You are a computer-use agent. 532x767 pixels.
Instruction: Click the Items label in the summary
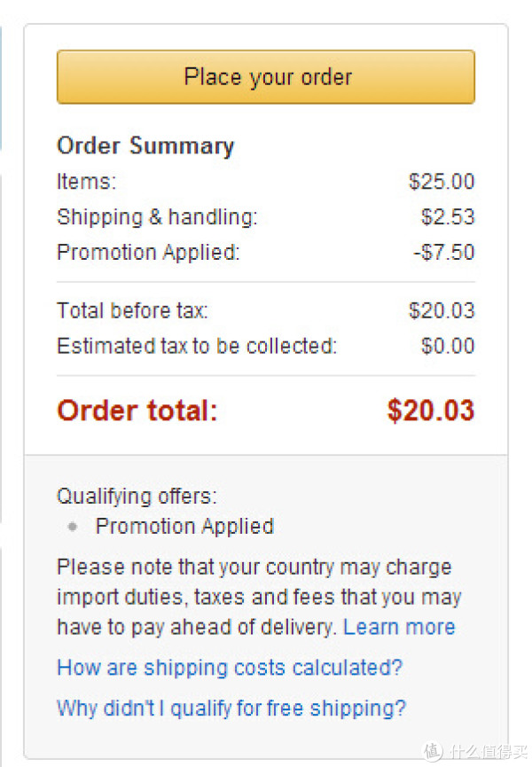pos(87,182)
